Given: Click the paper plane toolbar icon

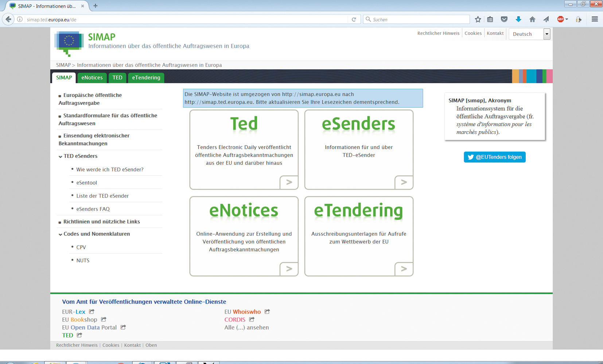Looking at the screenshot, I should (546, 19).
